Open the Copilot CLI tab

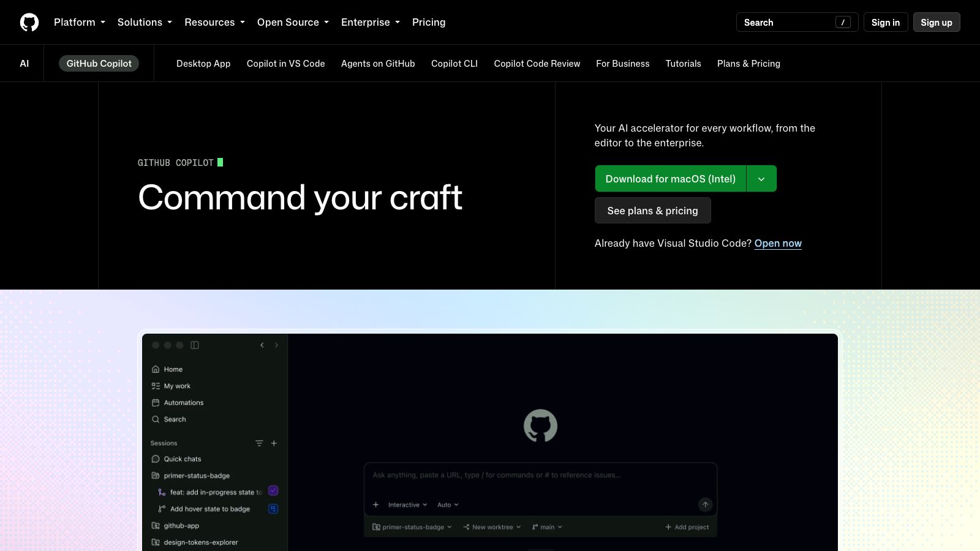pyautogui.click(x=454, y=64)
